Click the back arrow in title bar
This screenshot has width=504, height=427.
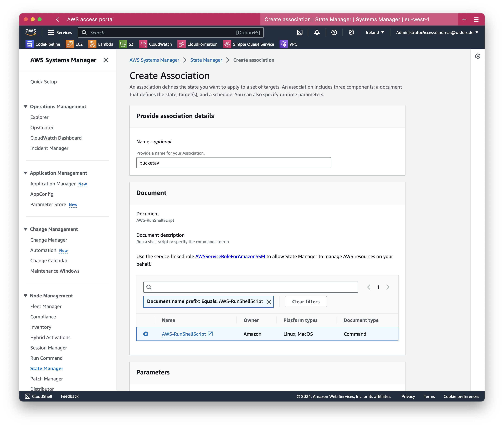(x=57, y=19)
